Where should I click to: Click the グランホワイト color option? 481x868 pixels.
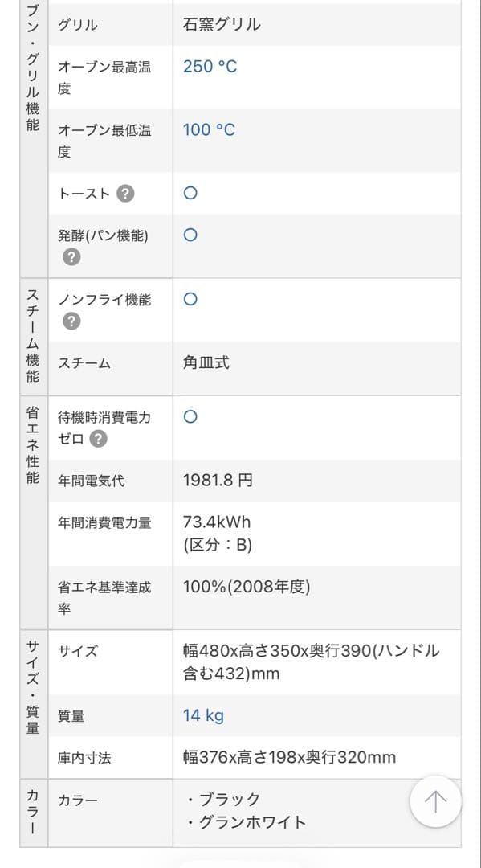[248, 823]
